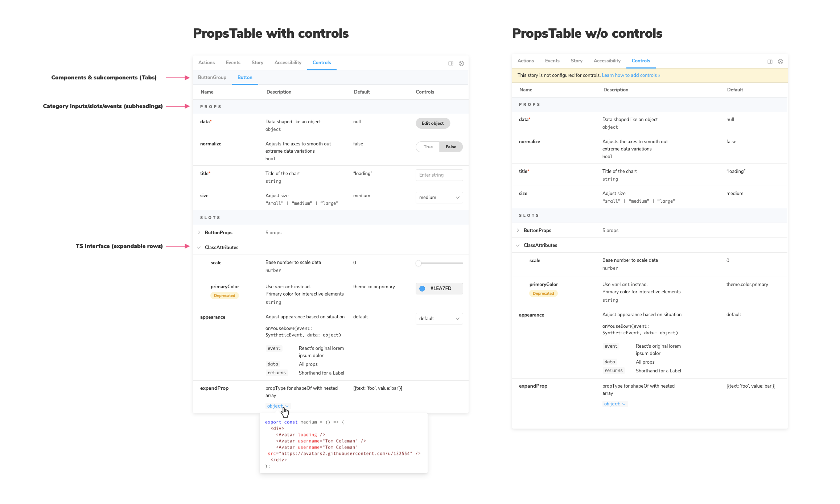Switch to the Button tab
The width and height of the screenshot is (840, 504).
245,77
